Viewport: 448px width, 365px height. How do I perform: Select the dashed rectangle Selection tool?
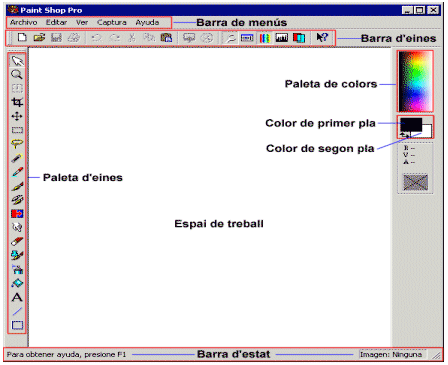[x=17, y=130]
